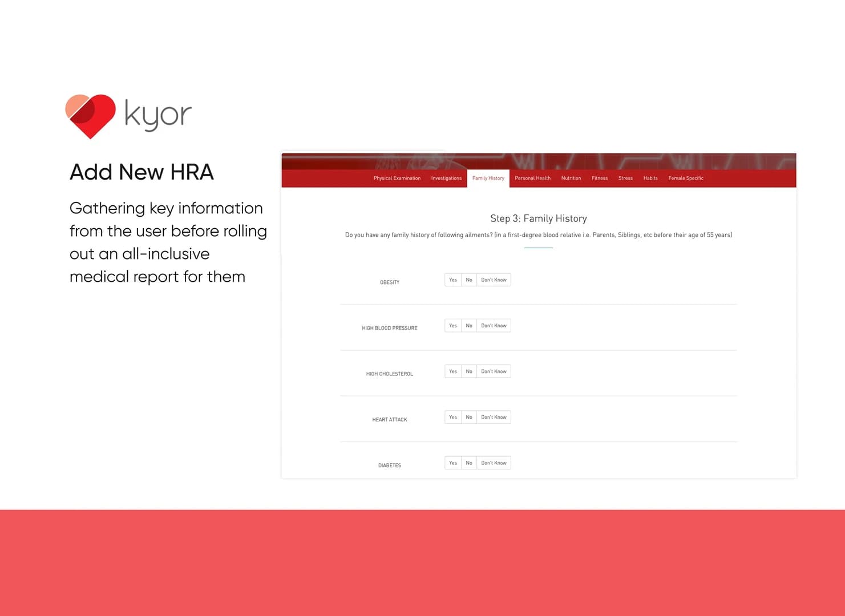Click the HEART ATTACK label
This screenshot has width=845, height=616.
pyautogui.click(x=390, y=420)
